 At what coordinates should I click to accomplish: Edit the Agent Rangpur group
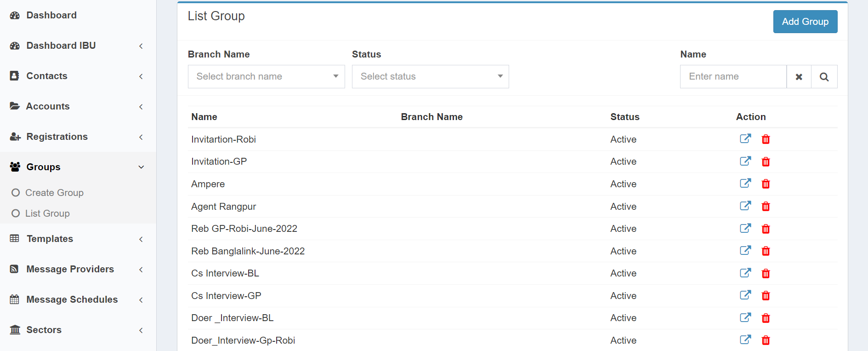(x=745, y=206)
